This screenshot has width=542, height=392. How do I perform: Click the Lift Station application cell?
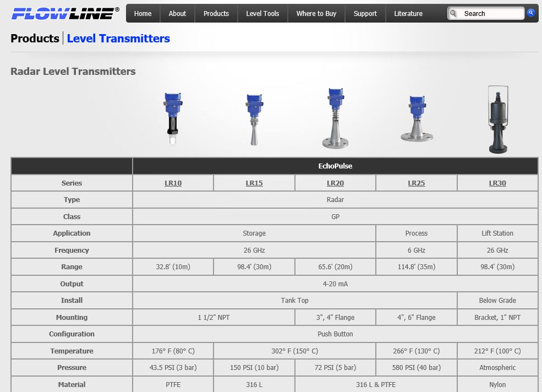497,233
